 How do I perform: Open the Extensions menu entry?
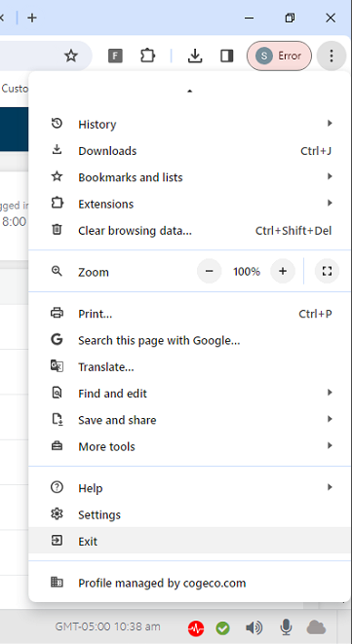189,205
